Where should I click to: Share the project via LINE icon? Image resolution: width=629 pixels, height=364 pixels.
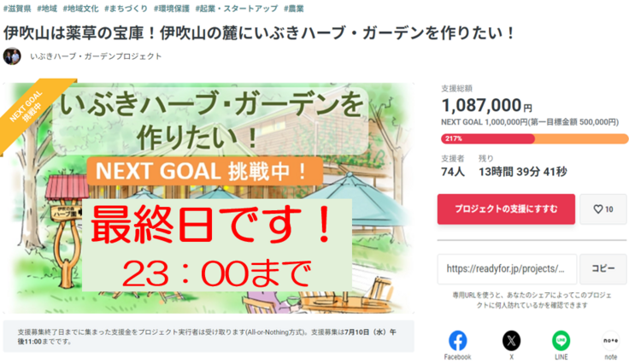tap(561, 340)
